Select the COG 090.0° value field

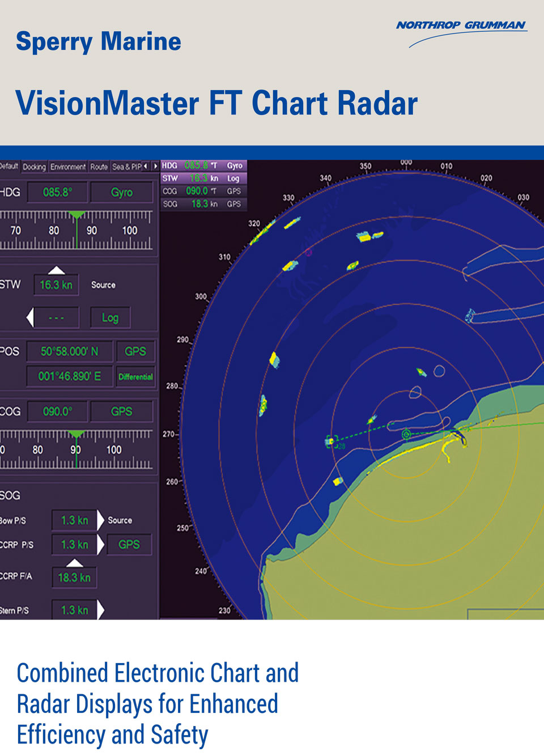pos(58,411)
